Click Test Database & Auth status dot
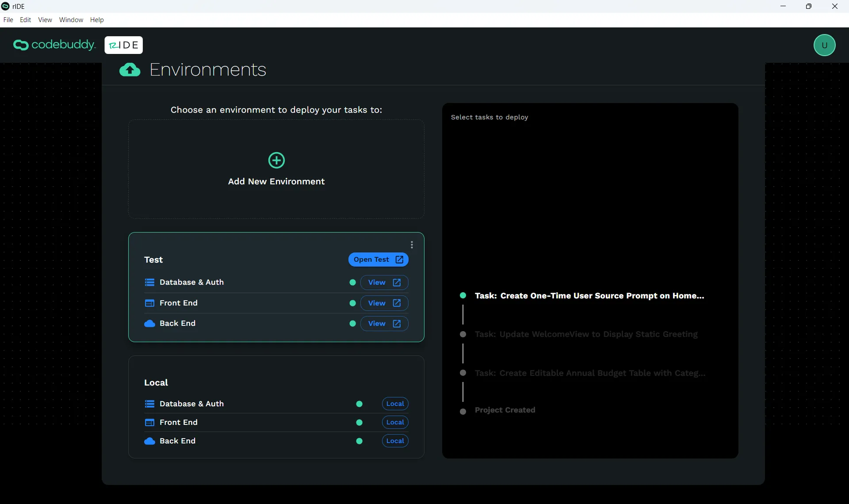 pyautogui.click(x=352, y=283)
